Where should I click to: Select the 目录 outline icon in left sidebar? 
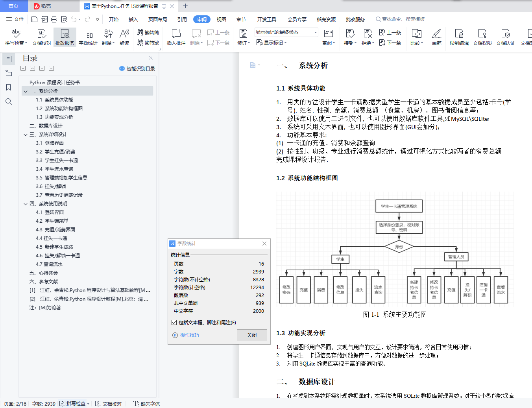click(x=9, y=59)
